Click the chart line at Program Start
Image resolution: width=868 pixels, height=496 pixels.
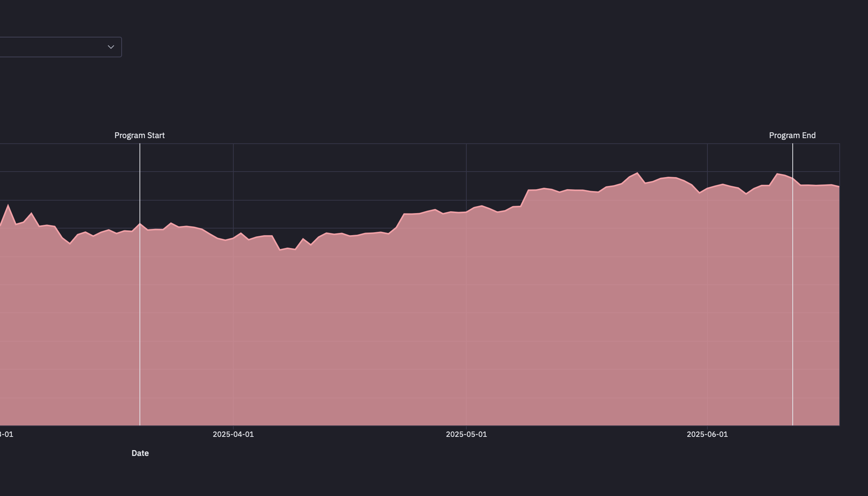coord(140,224)
